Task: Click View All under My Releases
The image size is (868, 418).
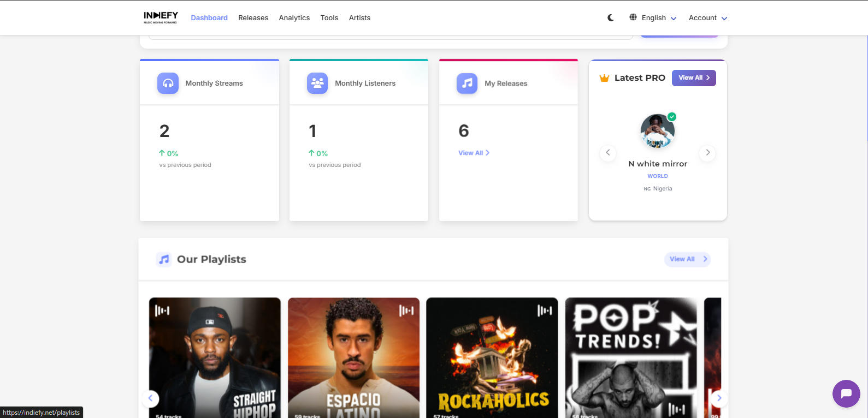Action: [474, 153]
